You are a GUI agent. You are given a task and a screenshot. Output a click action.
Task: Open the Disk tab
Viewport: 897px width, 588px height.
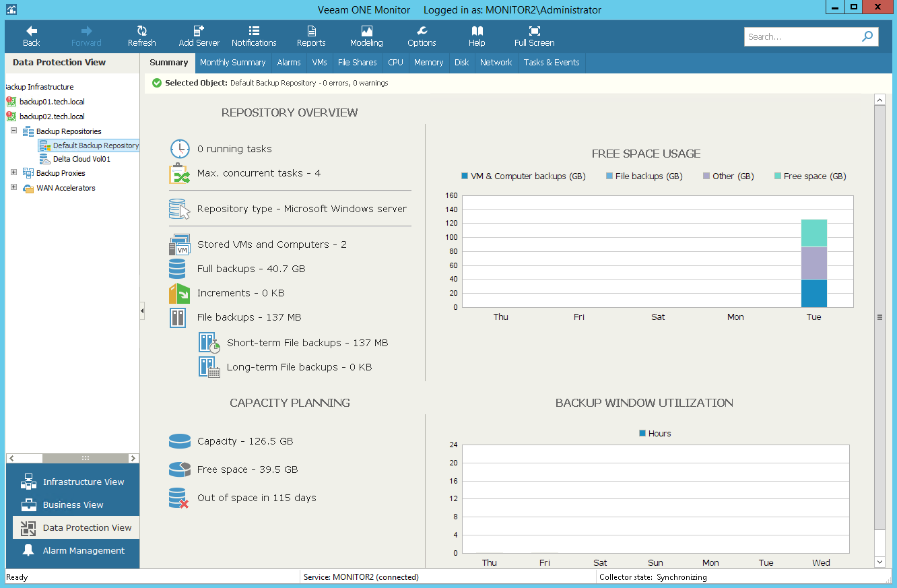click(462, 63)
